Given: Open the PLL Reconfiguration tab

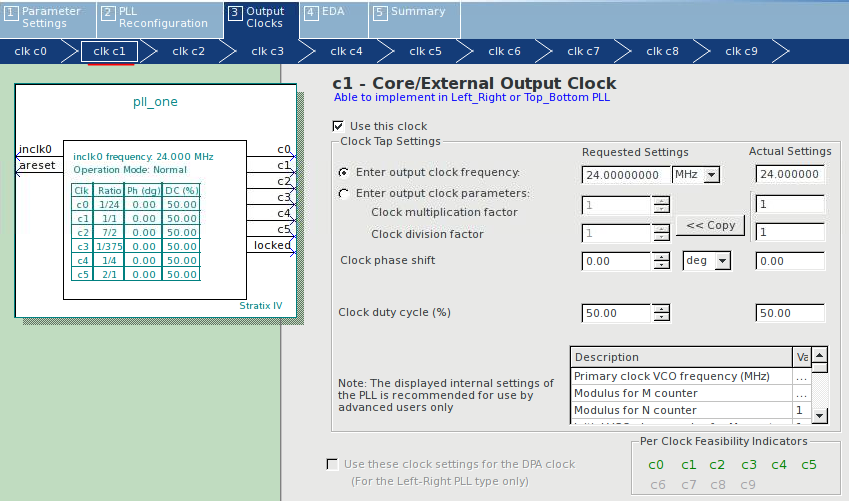Looking at the screenshot, I should tap(160, 18).
